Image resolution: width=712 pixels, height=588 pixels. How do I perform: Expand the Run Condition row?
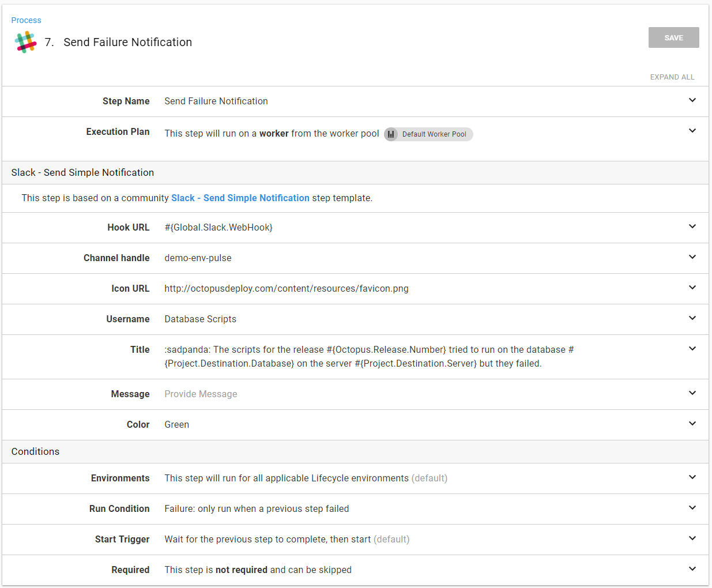[692, 508]
